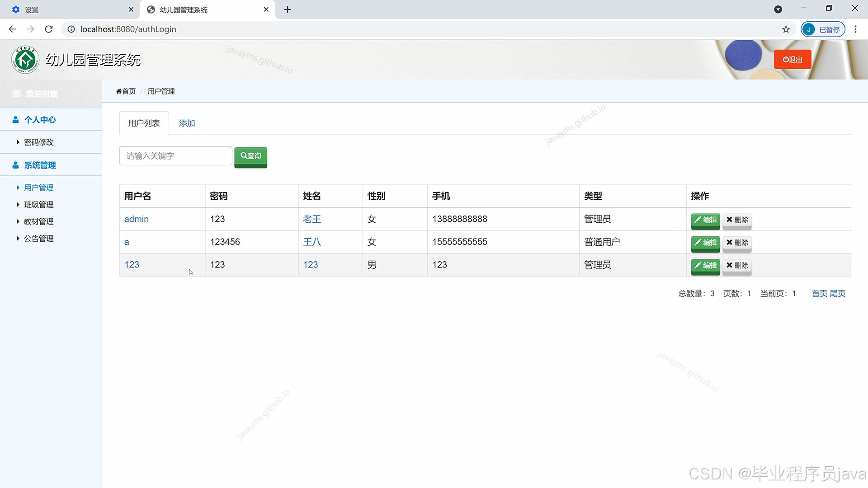
Task: Open the 已暂停 profile button
Action: coord(823,29)
